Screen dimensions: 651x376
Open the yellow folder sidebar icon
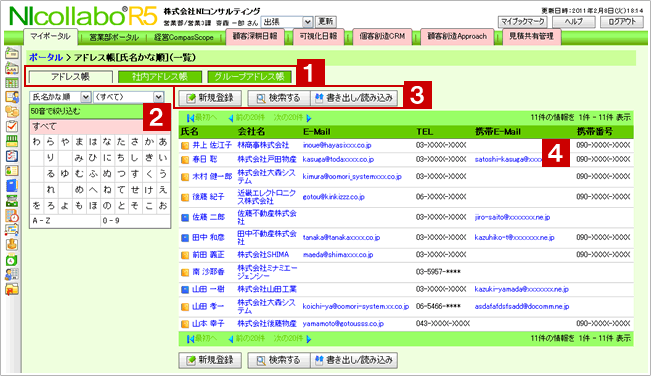pos(12,289)
